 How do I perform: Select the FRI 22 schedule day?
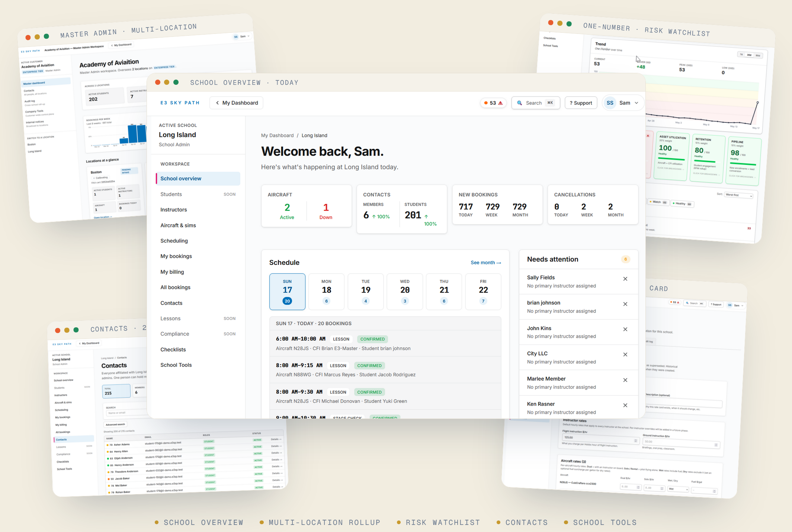click(483, 292)
